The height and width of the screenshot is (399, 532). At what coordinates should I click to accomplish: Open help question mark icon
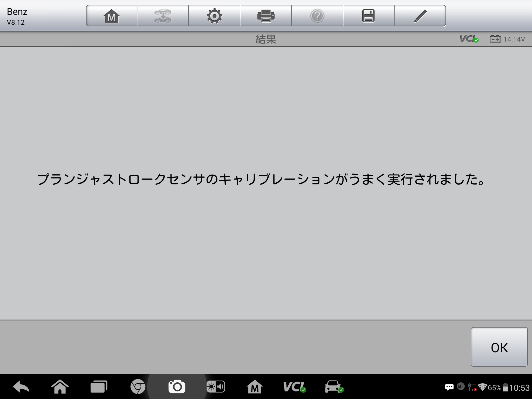pyautogui.click(x=317, y=16)
